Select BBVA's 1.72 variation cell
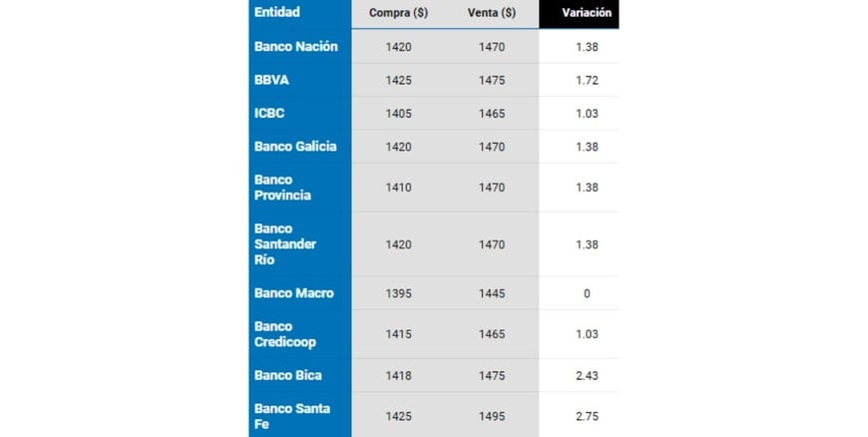Screen dimensions: 868x437 tap(587, 80)
